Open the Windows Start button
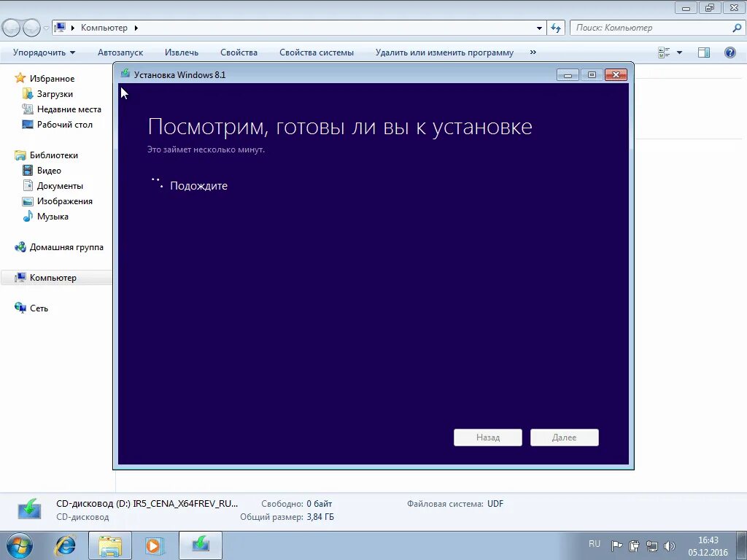The image size is (747, 560). click(19, 545)
